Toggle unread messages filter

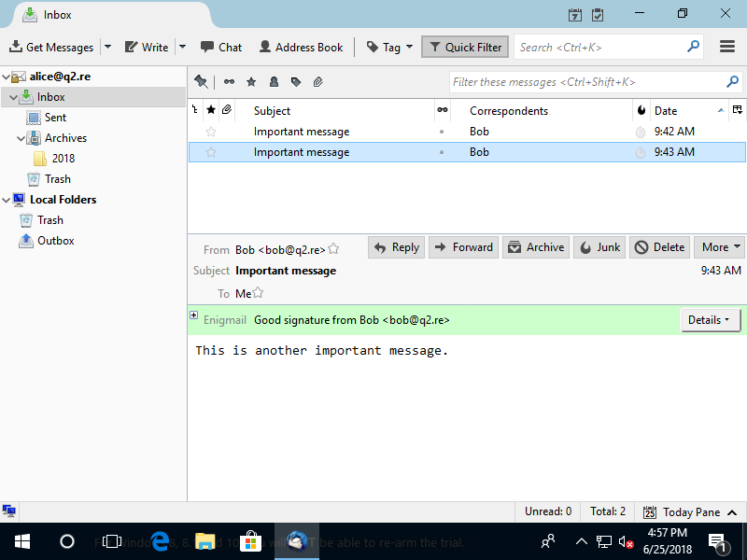pyautogui.click(x=229, y=82)
